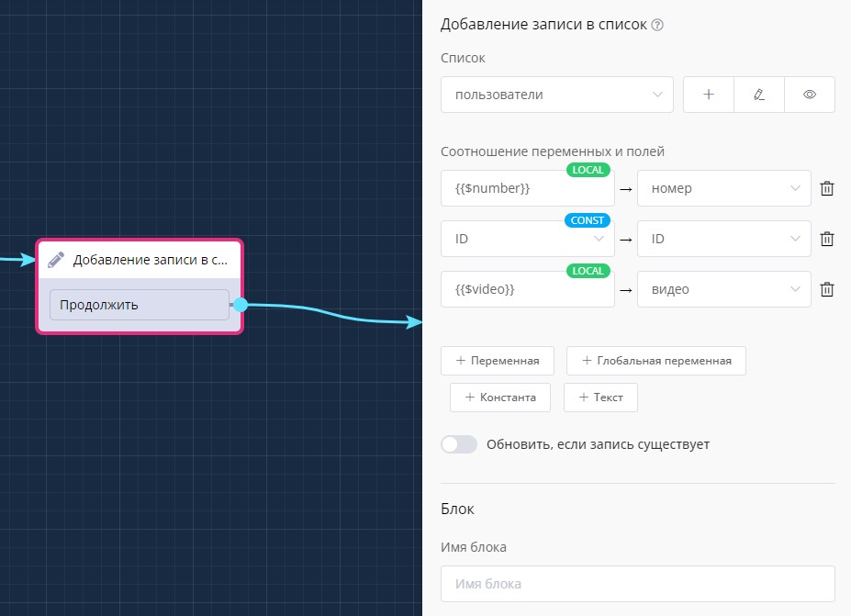This screenshot has width=851, height=616.
Task: Delete the ID constant mapping row
Action: [x=826, y=239]
